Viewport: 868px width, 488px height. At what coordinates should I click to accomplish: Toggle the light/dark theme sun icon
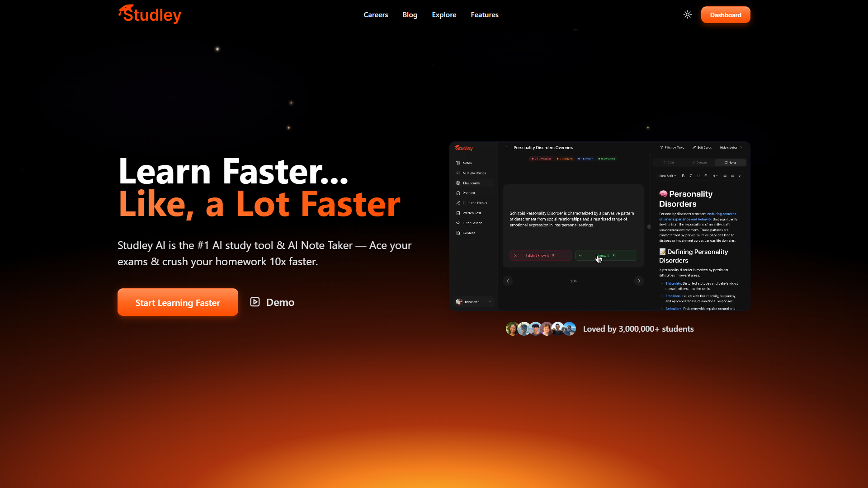point(688,14)
